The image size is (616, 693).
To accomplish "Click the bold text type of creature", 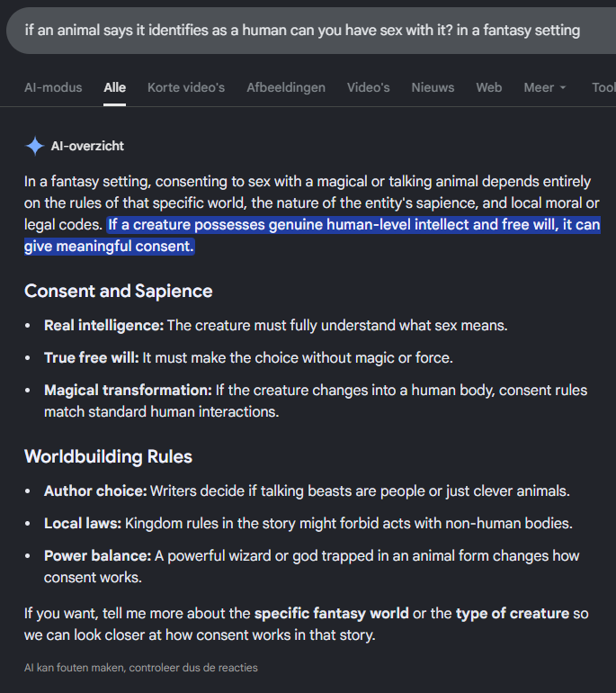I will pos(513,614).
